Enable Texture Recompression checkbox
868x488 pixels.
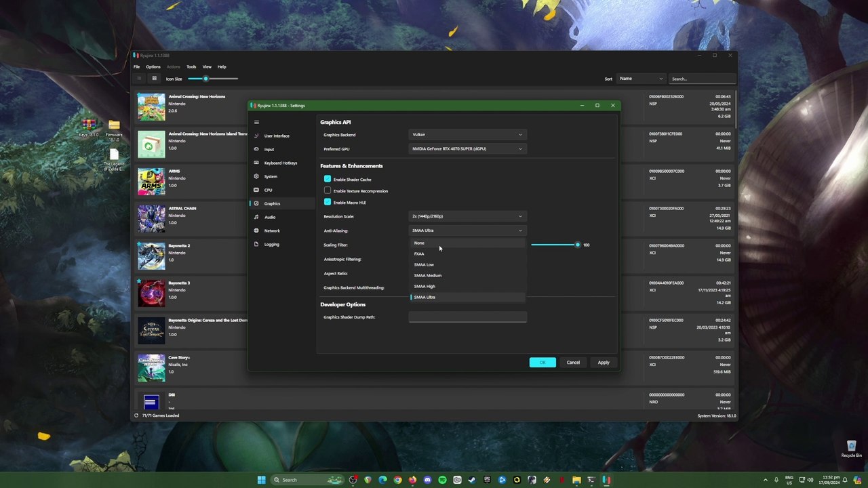(328, 190)
